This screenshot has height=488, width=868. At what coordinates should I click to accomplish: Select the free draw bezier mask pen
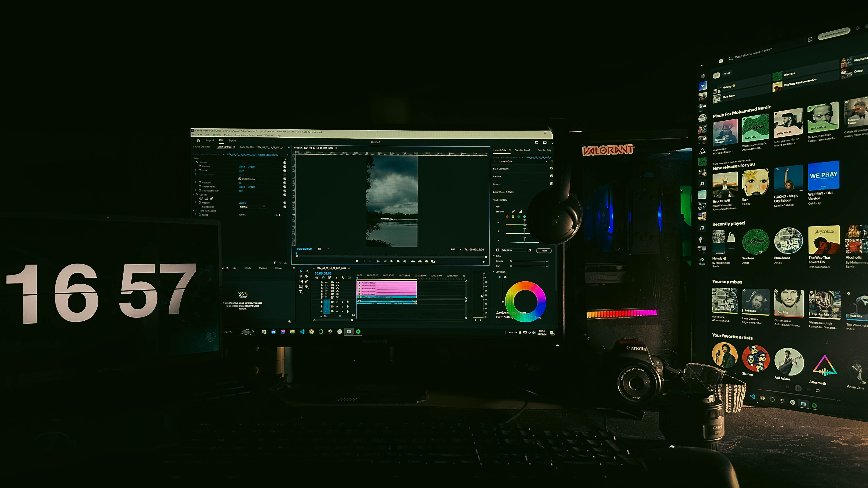(212, 198)
